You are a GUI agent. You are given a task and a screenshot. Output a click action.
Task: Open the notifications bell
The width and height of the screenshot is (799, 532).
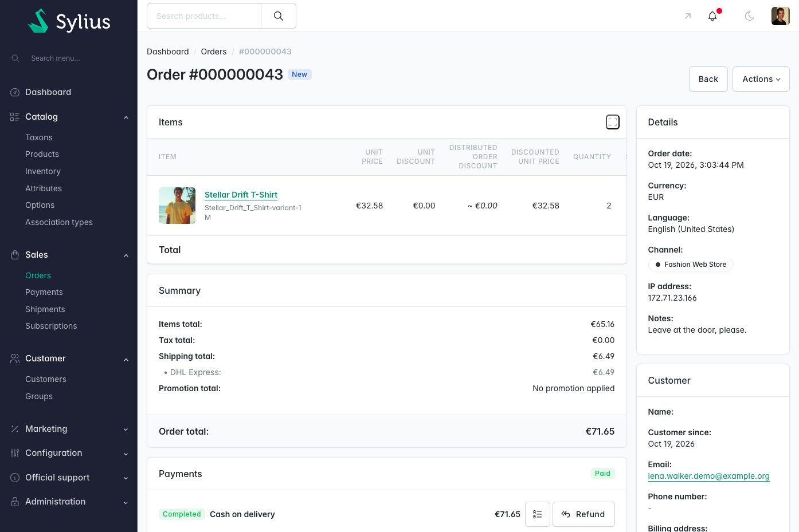712,16
